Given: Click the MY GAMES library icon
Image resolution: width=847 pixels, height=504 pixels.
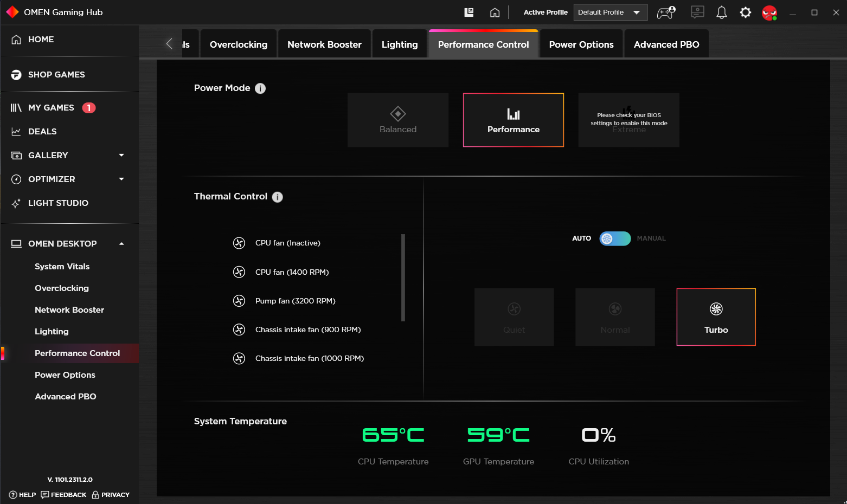Looking at the screenshot, I should (x=16, y=108).
